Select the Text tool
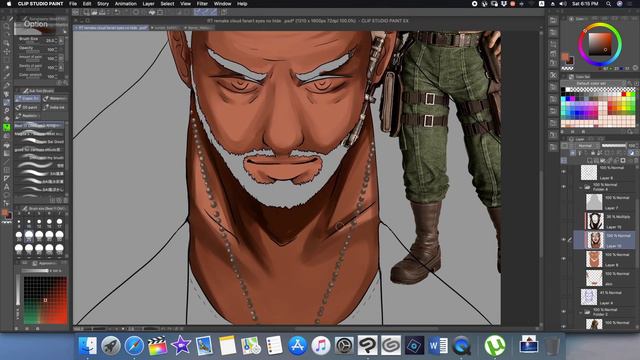Screen dimensions: 640x360 7,187
